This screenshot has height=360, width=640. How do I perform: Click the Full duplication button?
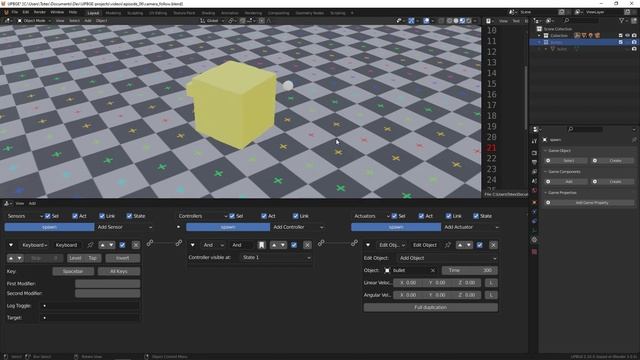(x=431, y=307)
